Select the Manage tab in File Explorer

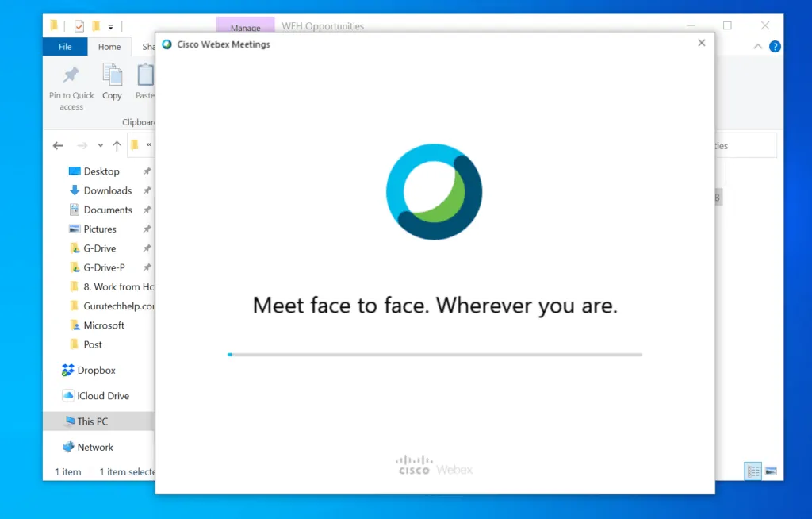pyautogui.click(x=246, y=26)
